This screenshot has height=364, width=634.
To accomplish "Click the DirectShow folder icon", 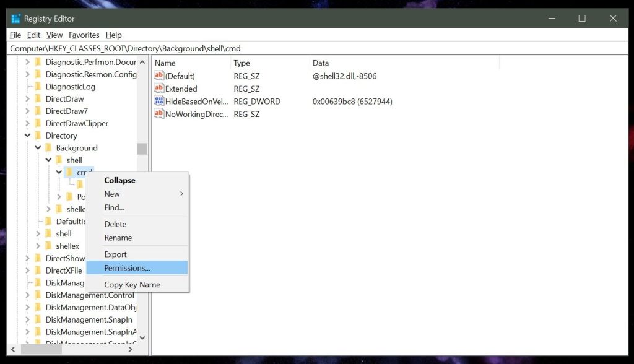I will click(38, 258).
